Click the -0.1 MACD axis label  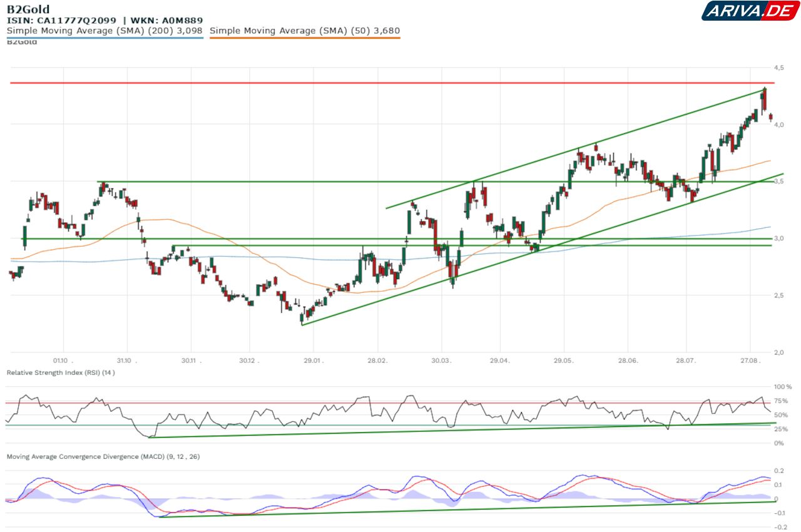tap(780, 513)
